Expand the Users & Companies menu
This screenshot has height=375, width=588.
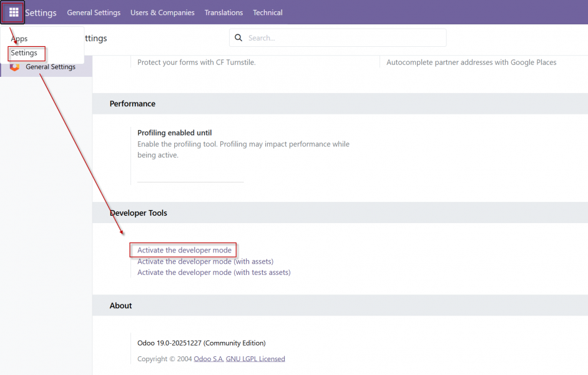[162, 12]
